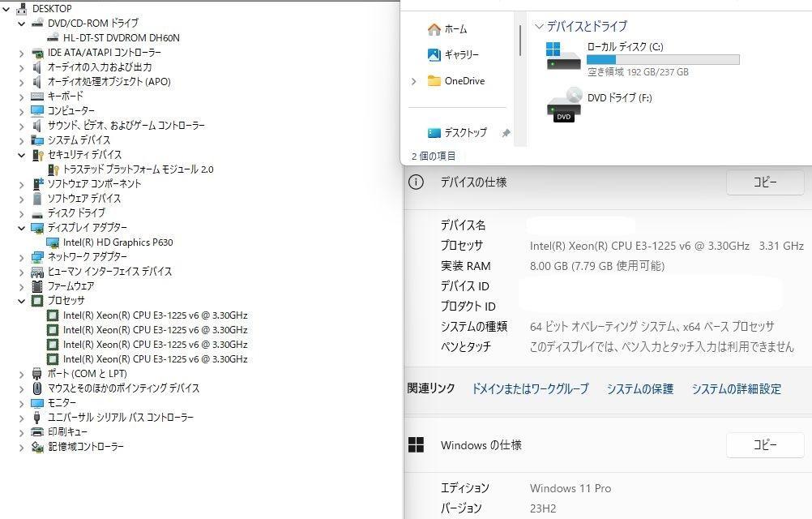Expand ソフトウェア デバイス branch
Viewport: 812px width, 519px height.
pos(22,199)
